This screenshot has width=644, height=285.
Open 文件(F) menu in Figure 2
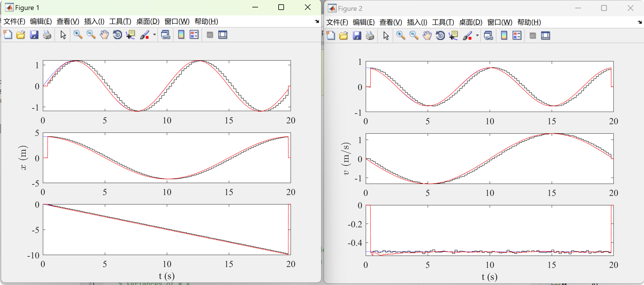337,22
